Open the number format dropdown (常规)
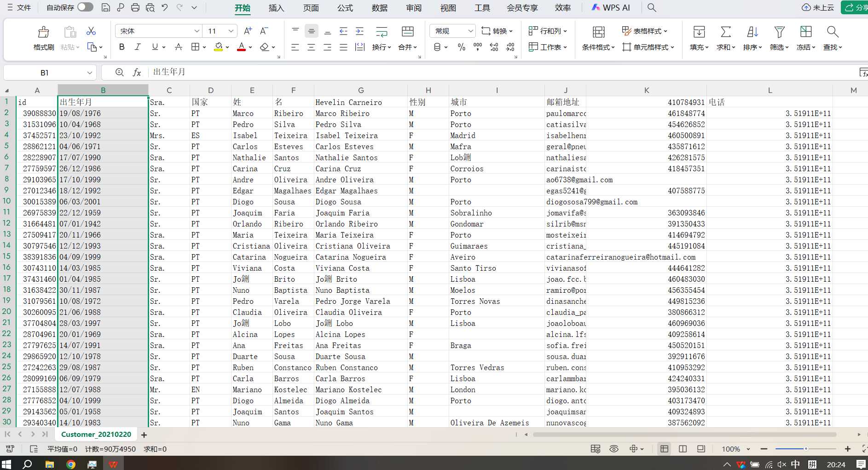868x470 pixels. click(470, 31)
